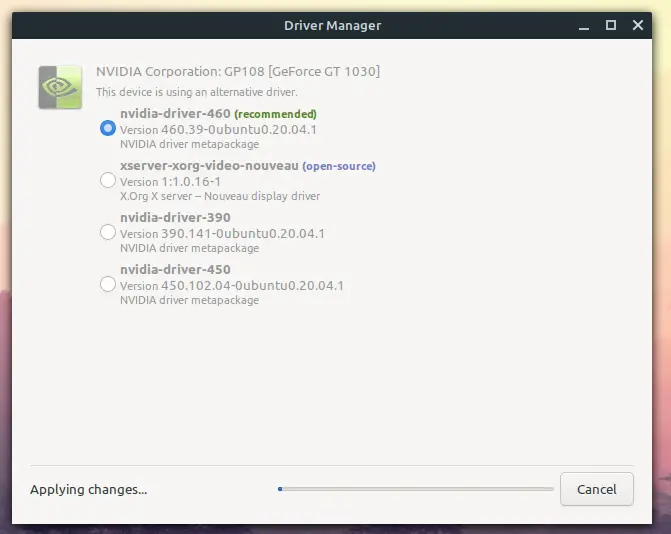The width and height of the screenshot is (671, 534).
Task: Click the nvidia-driver-460 name label
Action: (x=175, y=113)
